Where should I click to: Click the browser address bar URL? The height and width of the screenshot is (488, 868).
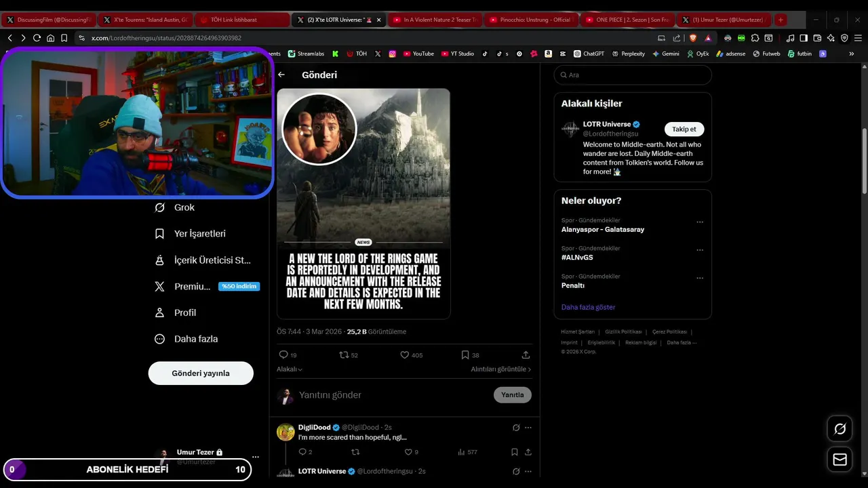pos(166,38)
